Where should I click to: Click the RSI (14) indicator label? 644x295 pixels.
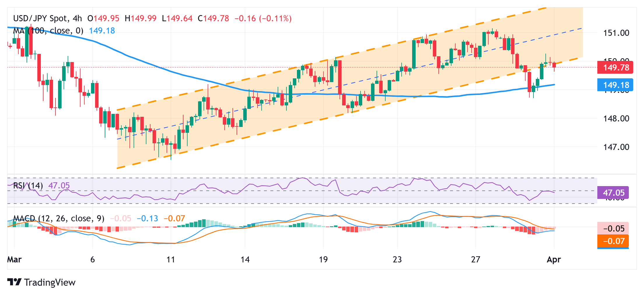tap(28, 186)
